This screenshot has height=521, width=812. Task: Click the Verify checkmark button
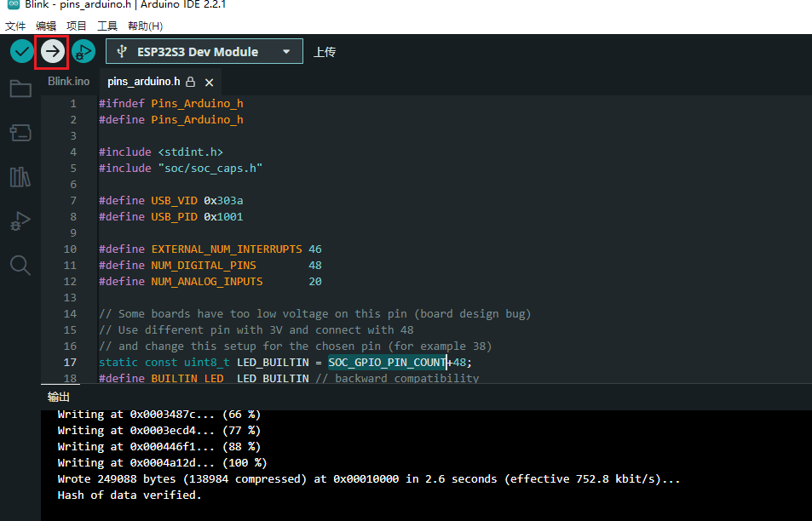pyautogui.click(x=22, y=51)
